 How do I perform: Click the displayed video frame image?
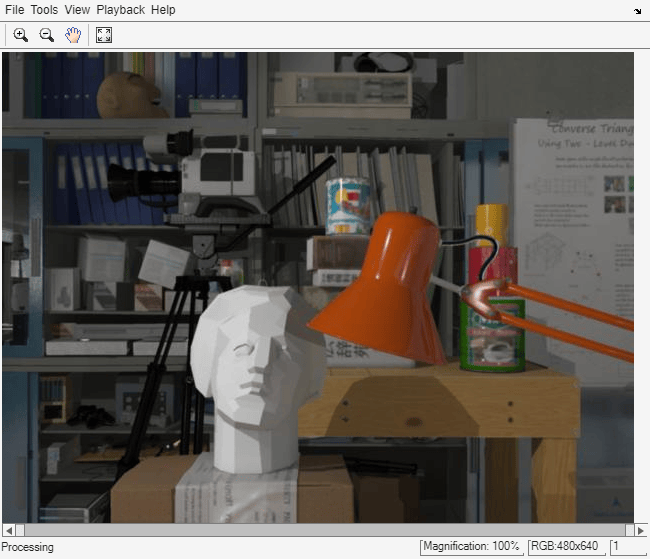coord(318,287)
